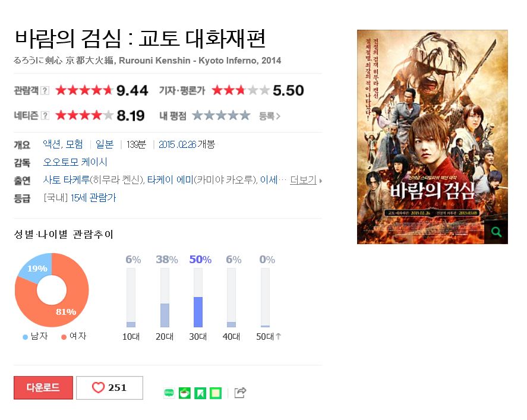Click the magnifier icon on the poster
This screenshot has width=527, height=420.
[x=496, y=232]
